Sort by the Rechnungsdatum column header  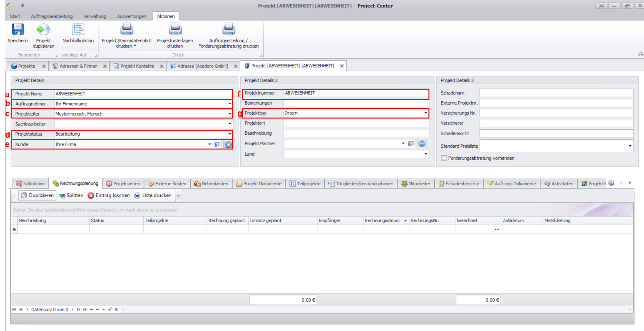point(382,221)
